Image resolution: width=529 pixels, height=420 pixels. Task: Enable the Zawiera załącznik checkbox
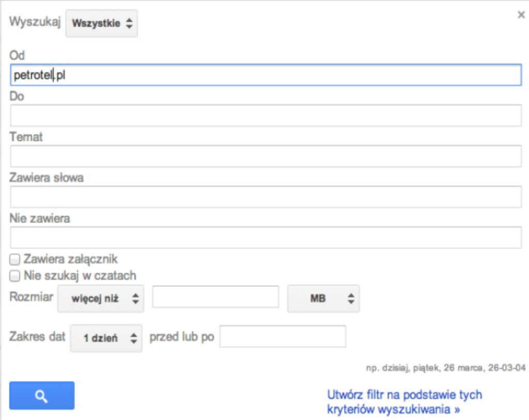(x=14, y=259)
